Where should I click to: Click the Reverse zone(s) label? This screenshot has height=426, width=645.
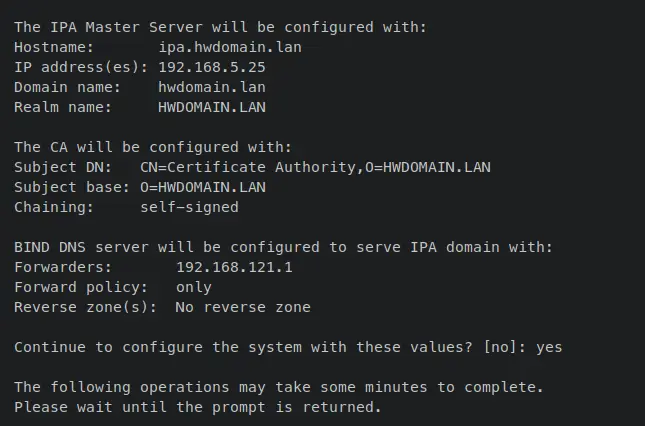click(x=85, y=307)
